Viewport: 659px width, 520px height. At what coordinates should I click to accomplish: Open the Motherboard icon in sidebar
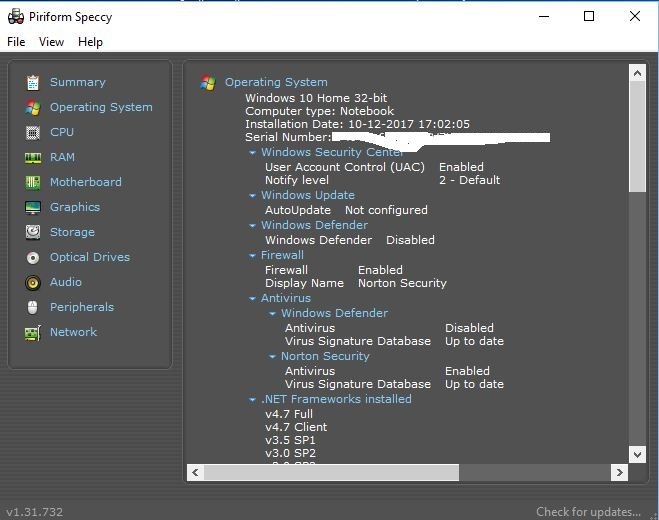click(x=33, y=182)
